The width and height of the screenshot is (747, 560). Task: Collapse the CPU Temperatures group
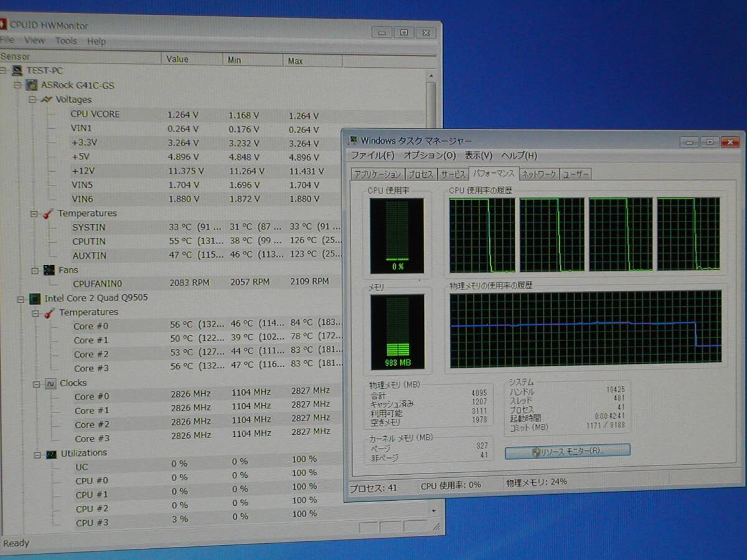click(35, 313)
